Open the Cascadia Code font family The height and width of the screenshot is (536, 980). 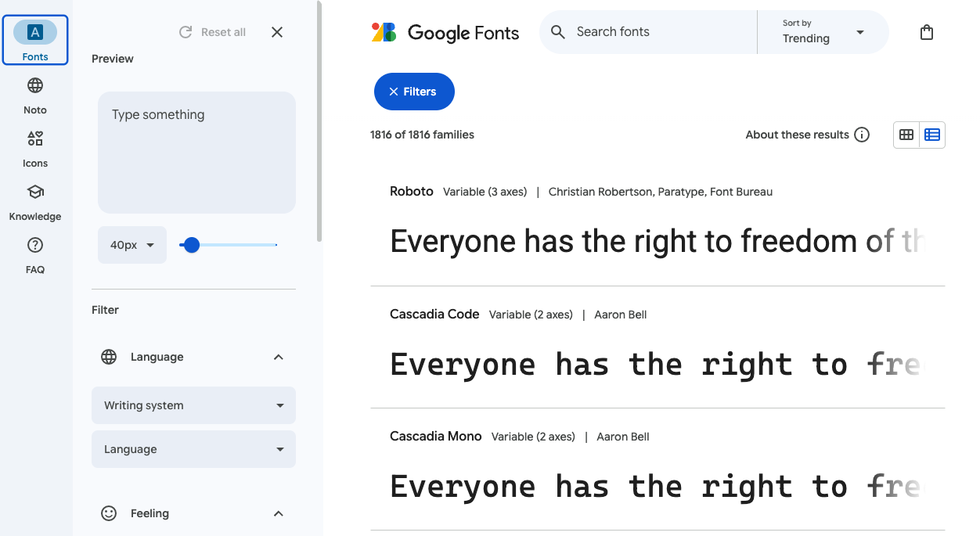[434, 314]
